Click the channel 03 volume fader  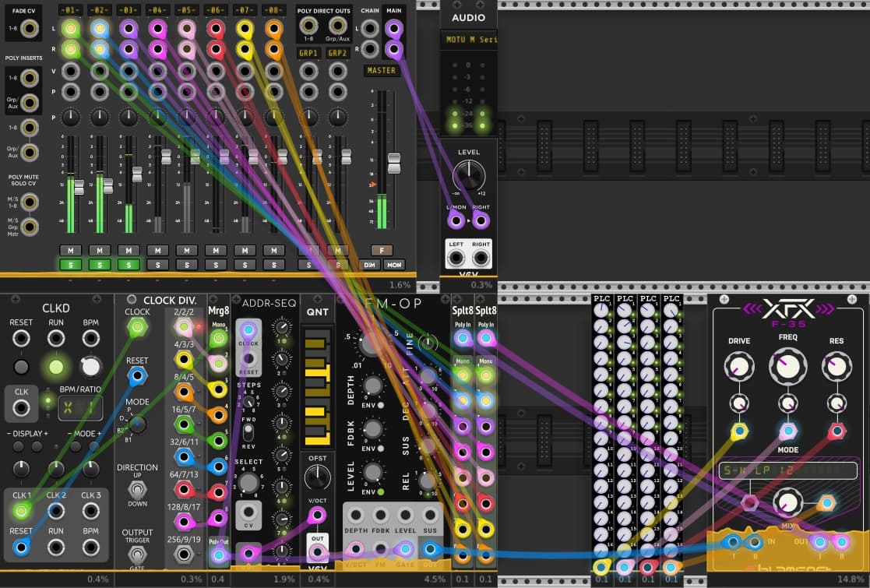tap(137, 174)
